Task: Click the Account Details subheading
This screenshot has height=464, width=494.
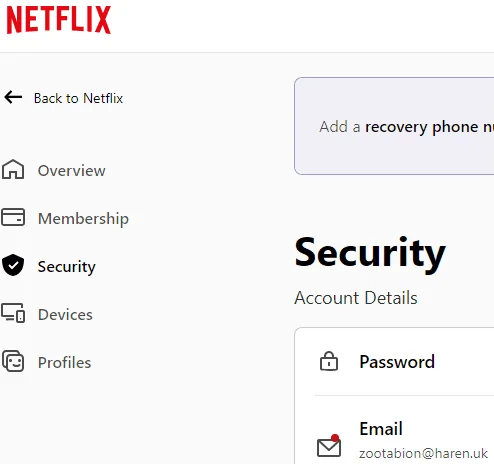Action: tap(356, 298)
